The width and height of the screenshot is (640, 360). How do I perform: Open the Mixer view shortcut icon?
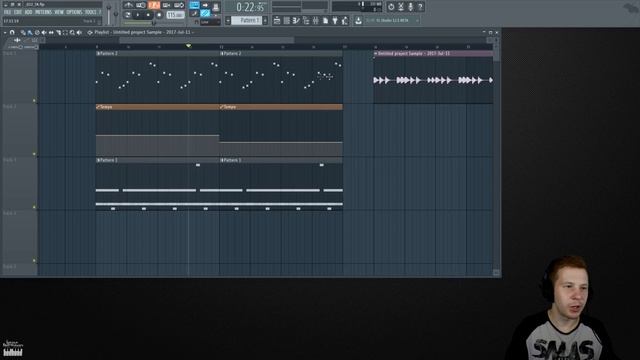(x=316, y=20)
